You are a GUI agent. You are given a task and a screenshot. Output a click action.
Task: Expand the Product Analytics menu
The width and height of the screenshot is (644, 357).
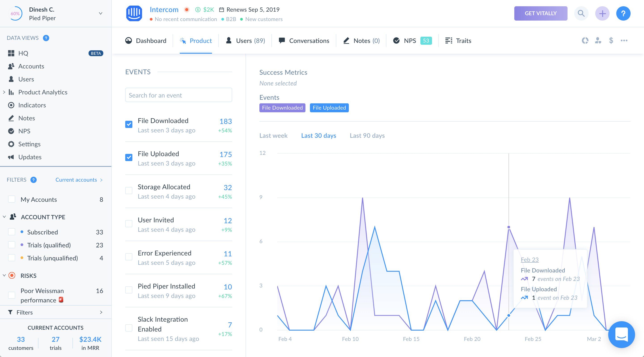coord(4,92)
